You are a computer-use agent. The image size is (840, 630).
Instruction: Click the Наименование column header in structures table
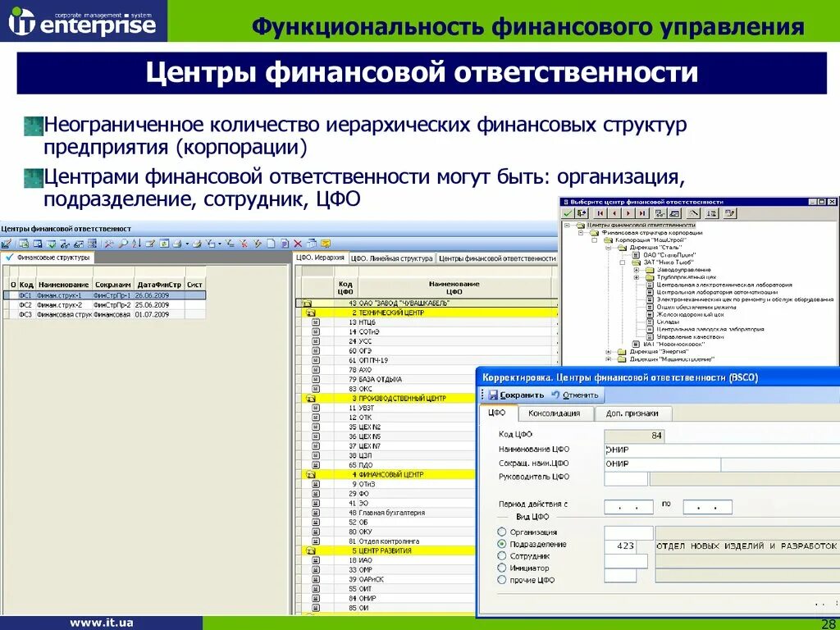point(64,285)
